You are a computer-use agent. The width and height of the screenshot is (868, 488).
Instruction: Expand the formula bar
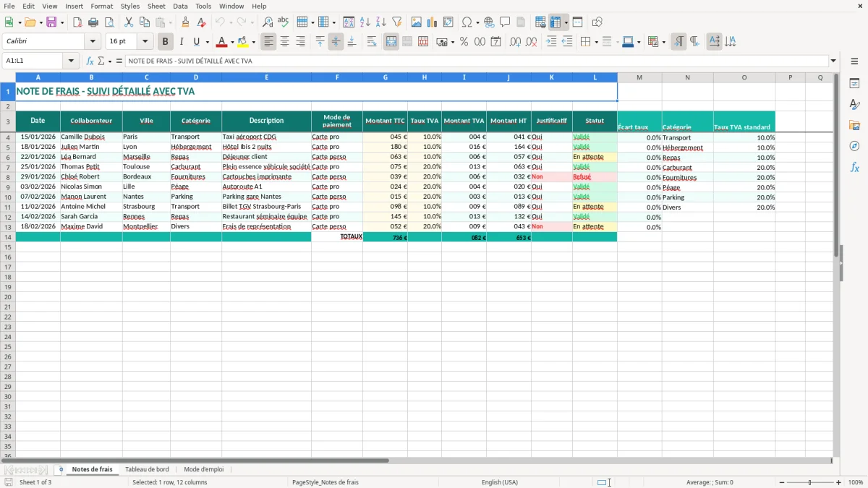point(833,61)
